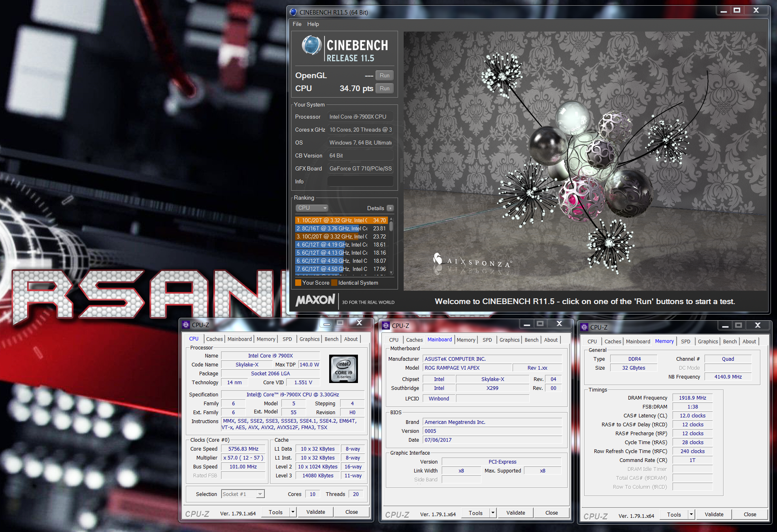Select ranking entry 4 scoring 18.61
Screen dimensions: 777x532
(x=341, y=245)
